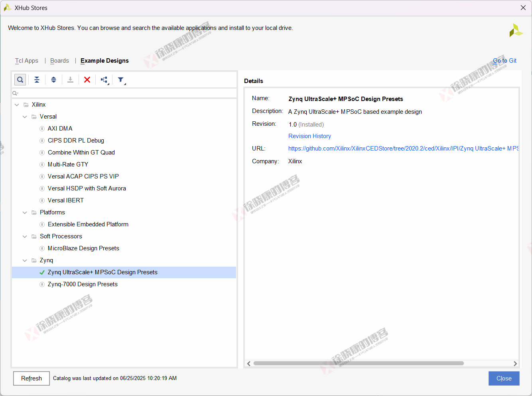
Task: Collapse the Platforms tree node chevron
Action: [x=25, y=212]
